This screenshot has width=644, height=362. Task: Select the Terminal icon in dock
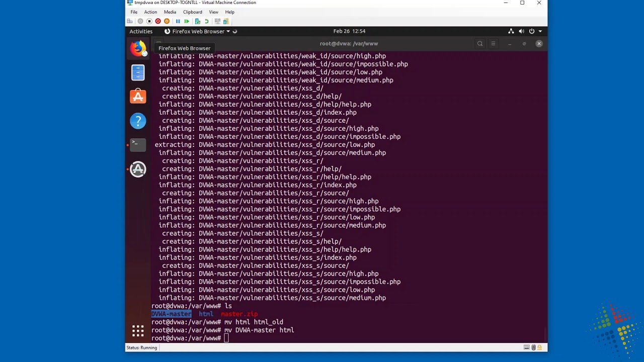pyautogui.click(x=138, y=145)
